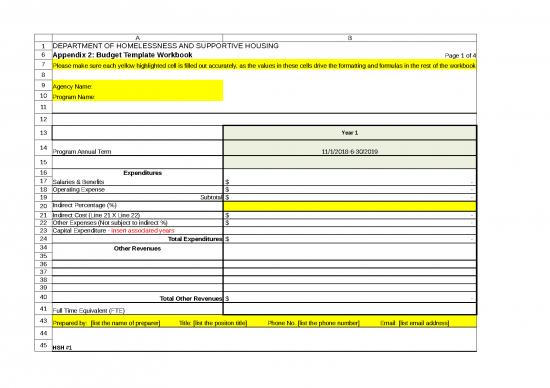Screen dimensions: 550x388
Task: Click the 'Other Revenues' heading cell
Action: tap(138, 248)
